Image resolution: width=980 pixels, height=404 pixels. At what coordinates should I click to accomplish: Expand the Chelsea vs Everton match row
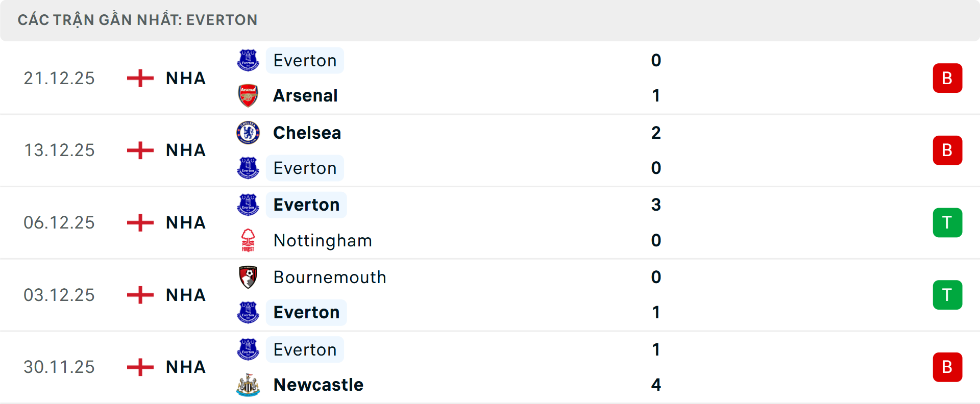pos(490,150)
